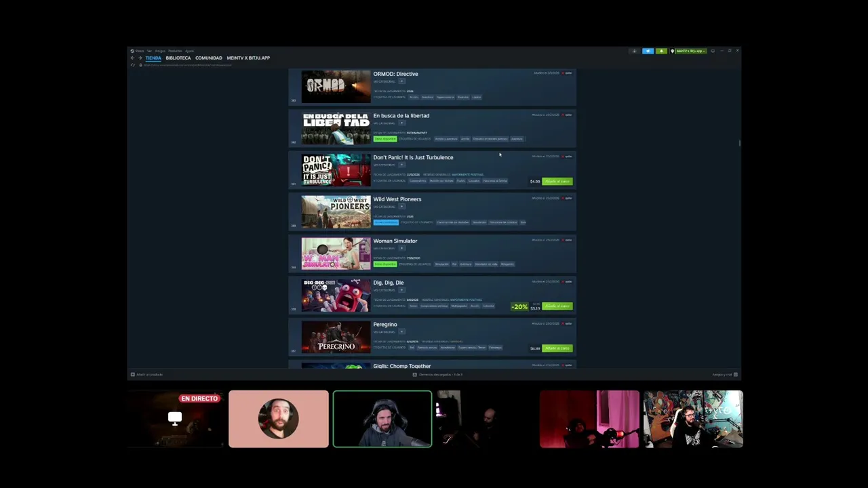Add a category to Woman Simulator
Viewport: 868px width, 488px height.
point(401,248)
